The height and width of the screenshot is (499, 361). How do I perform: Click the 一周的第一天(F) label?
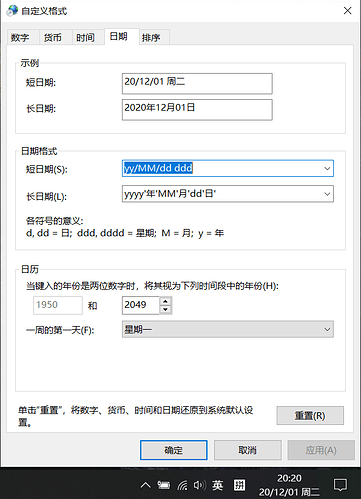pos(60,330)
